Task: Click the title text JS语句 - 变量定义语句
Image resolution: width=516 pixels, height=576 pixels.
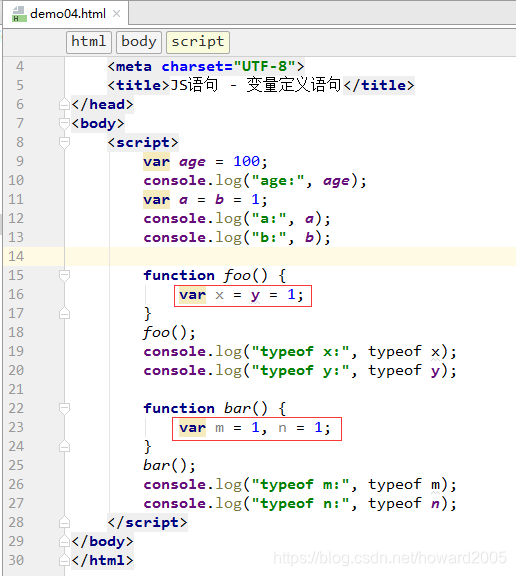Action: pos(256,85)
